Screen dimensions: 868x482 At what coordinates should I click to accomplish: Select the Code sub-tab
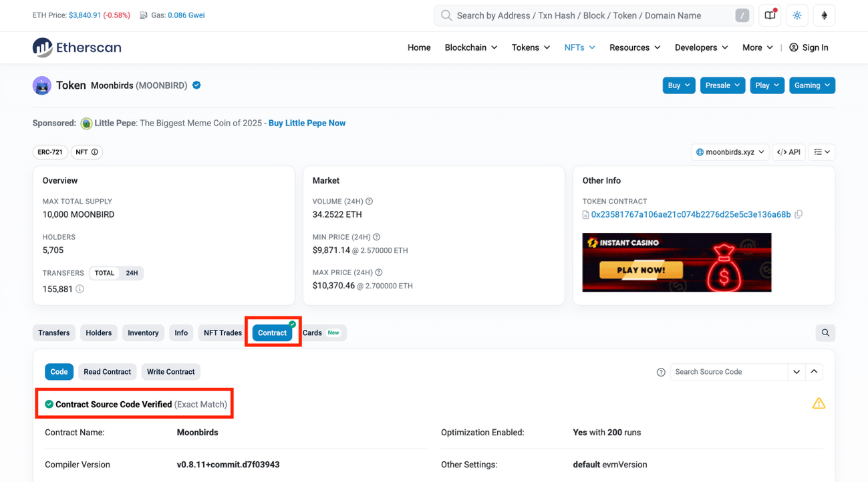point(59,372)
